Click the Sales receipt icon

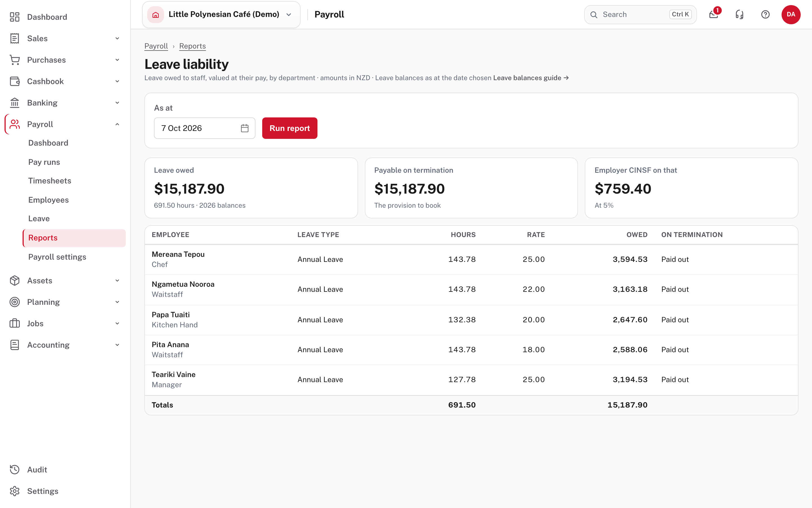coord(14,38)
